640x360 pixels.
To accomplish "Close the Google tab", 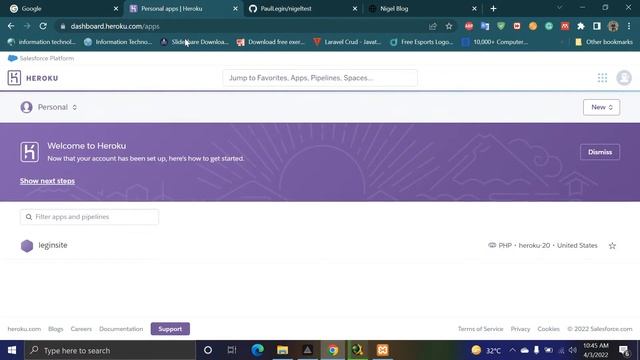I will click(116, 9).
